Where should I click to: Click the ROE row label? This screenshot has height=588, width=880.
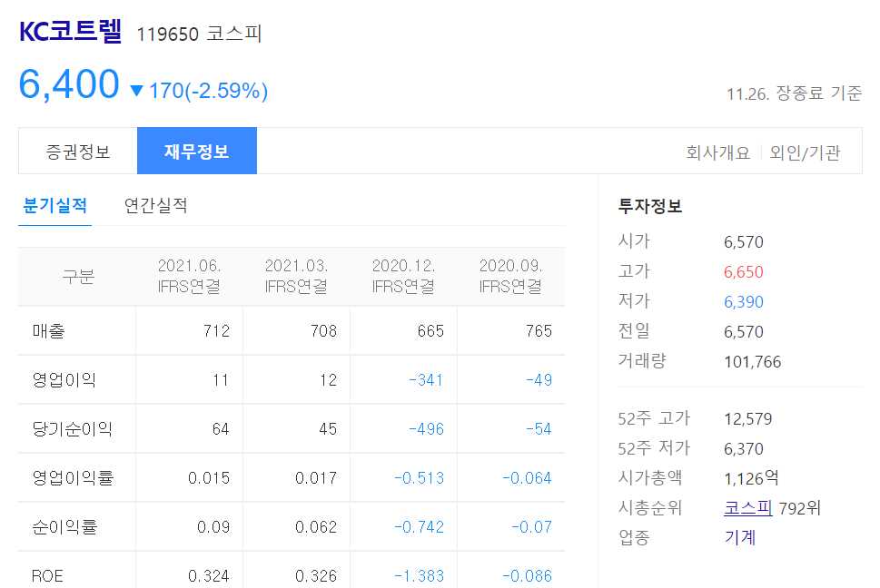[x=46, y=575]
